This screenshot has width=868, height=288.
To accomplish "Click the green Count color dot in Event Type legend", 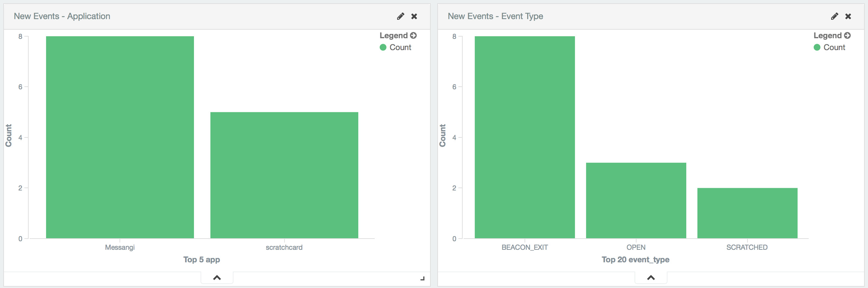I will pyautogui.click(x=817, y=47).
